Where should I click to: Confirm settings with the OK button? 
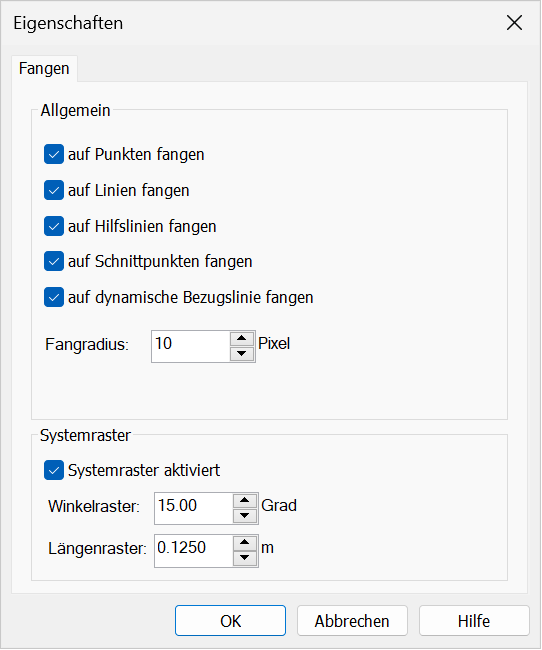230,621
